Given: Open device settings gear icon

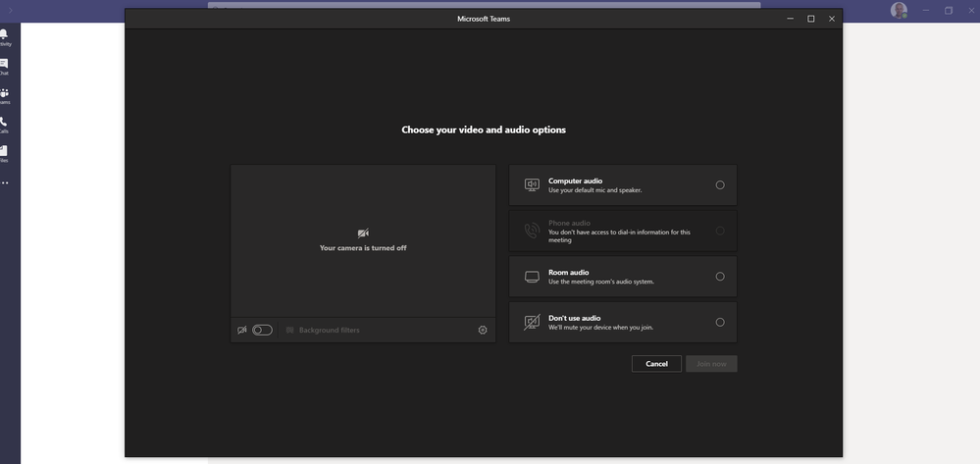Looking at the screenshot, I should (x=483, y=331).
